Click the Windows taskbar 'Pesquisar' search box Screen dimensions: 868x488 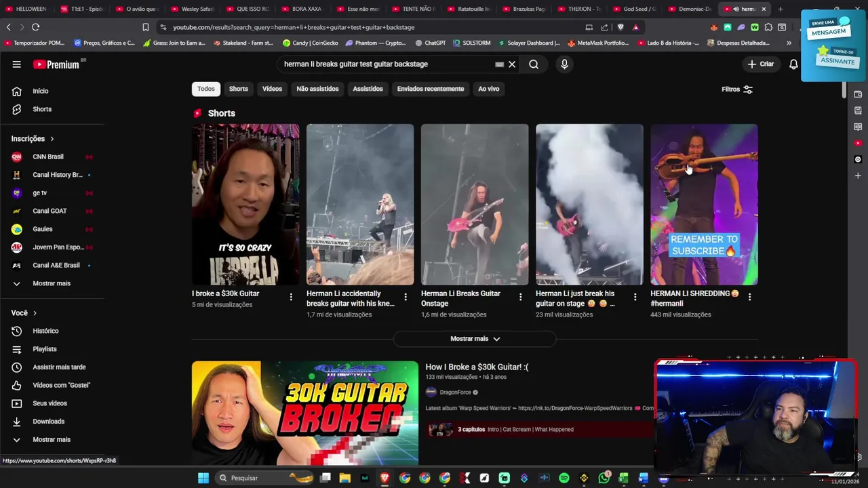pos(264,478)
